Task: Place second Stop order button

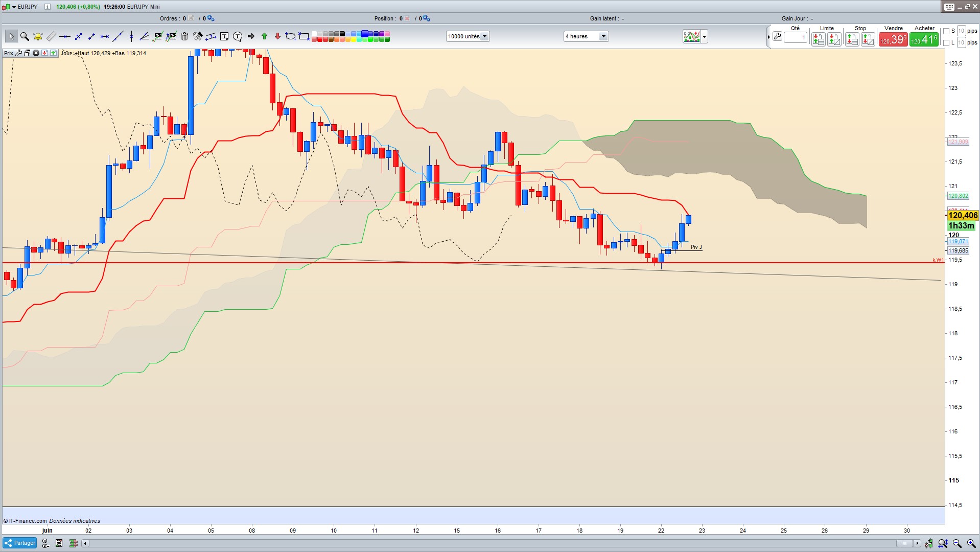Action: point(868,39)
